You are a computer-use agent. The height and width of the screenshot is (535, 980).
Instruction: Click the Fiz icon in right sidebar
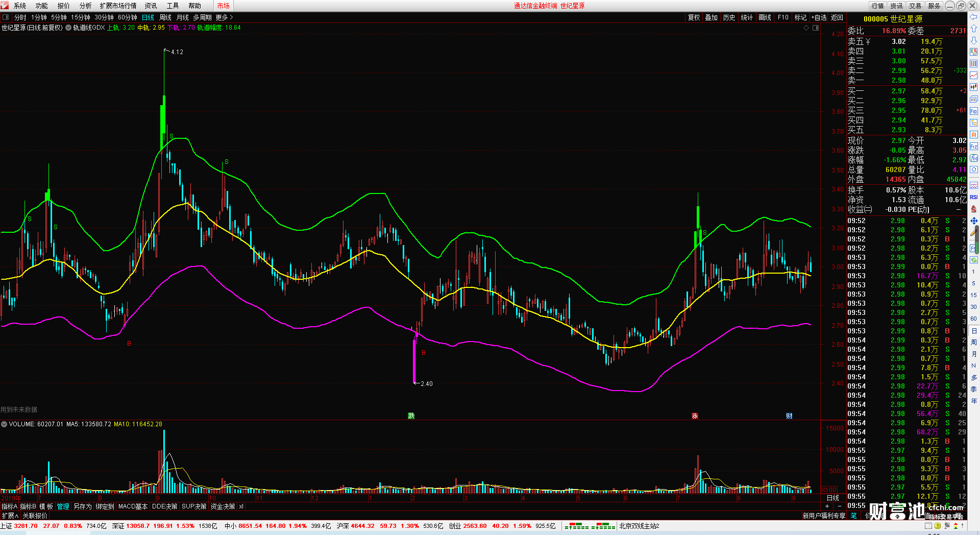click(974, 146)
